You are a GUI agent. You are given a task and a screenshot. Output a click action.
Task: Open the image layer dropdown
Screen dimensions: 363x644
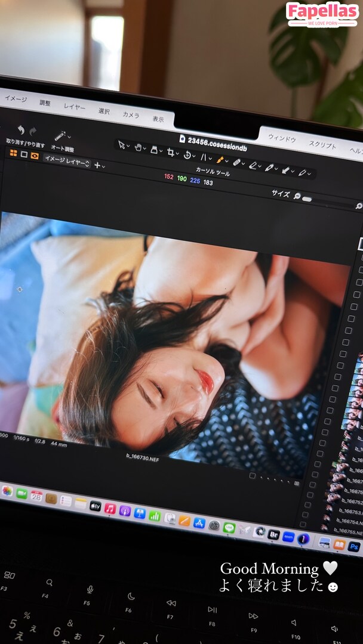pos(67,161)
